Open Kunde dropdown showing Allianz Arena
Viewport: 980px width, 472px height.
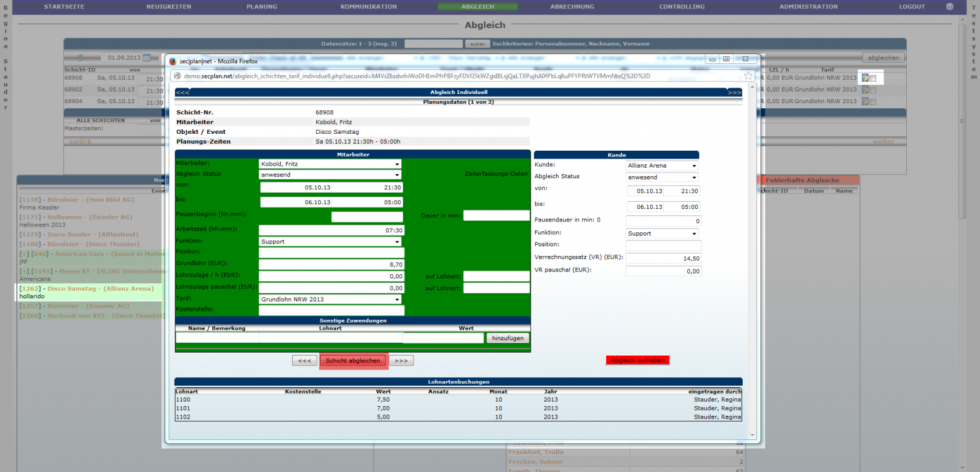(662, 166)
